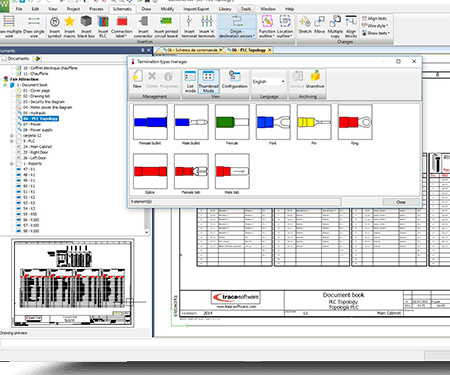Viewport: 450px width, 375px height.
Task: Click the Close button in dialog
Action: click(x=401, y=202)
